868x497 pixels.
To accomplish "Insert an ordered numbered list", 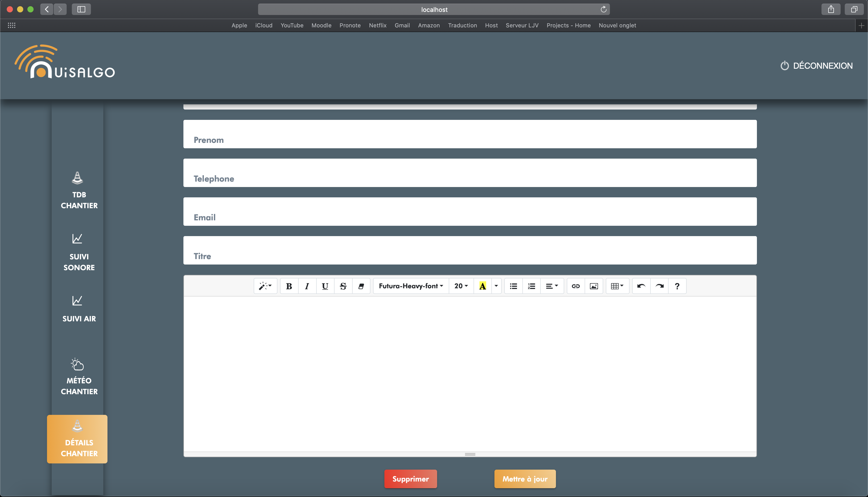I will (532, 286).
